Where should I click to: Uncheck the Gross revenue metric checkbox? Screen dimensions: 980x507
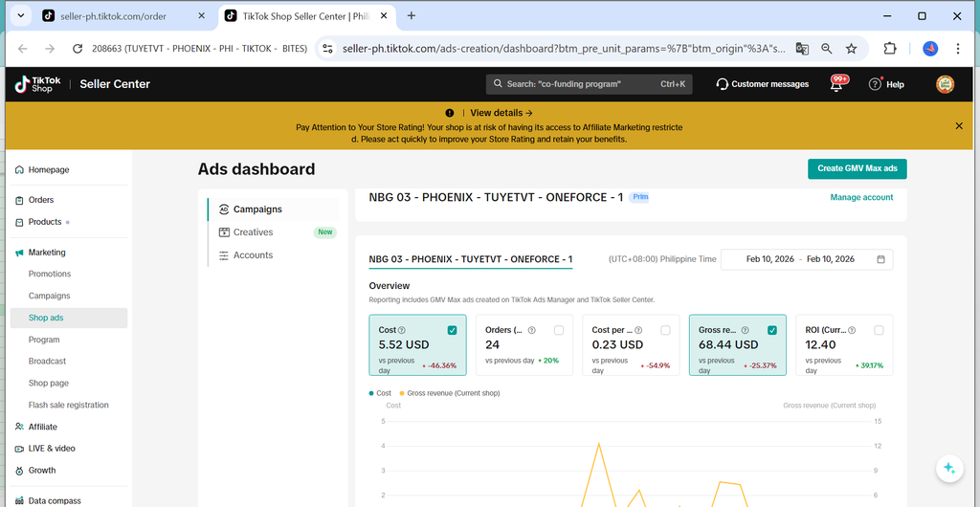[x=772, y=330]
